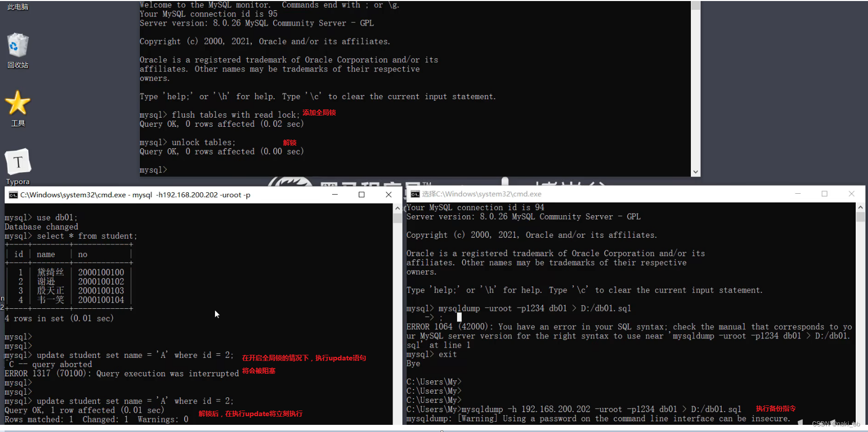Viewport: 868px width, 432px height.
Task: Click 'ERROR 1317 (70100)' line in left window
Action: point(122,374)
